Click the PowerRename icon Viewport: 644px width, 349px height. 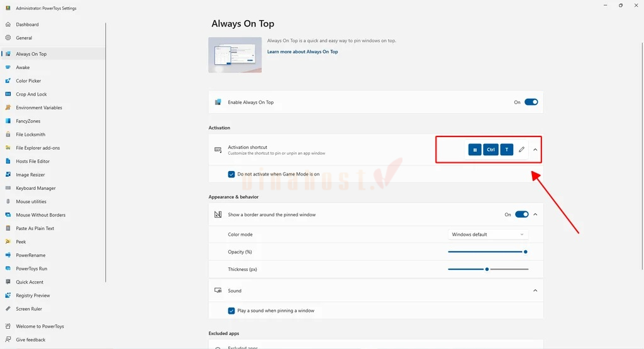[x=8, y=255]
